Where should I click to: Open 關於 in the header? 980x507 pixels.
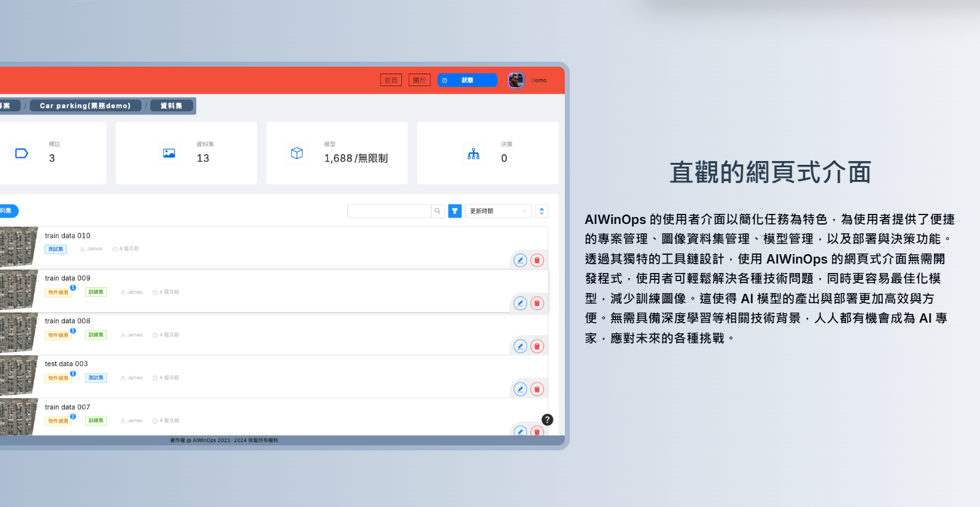(x=420, y=81)
